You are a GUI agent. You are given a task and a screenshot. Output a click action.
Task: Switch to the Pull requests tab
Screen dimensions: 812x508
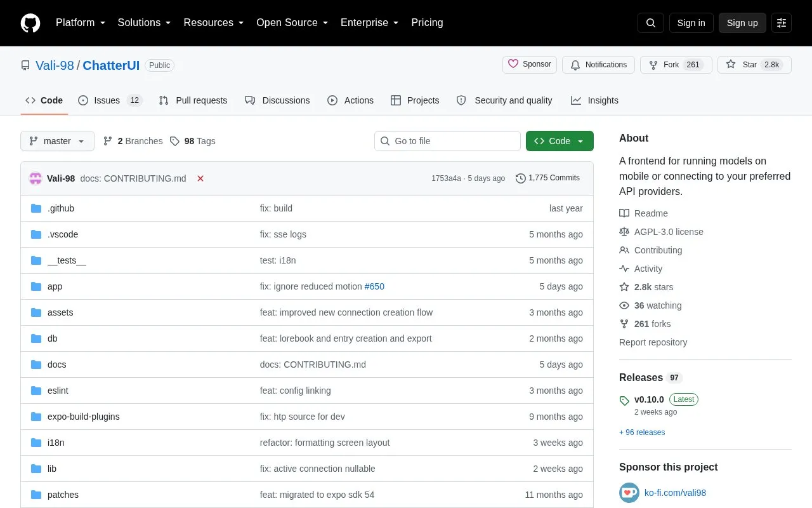(x=193, y=100)
